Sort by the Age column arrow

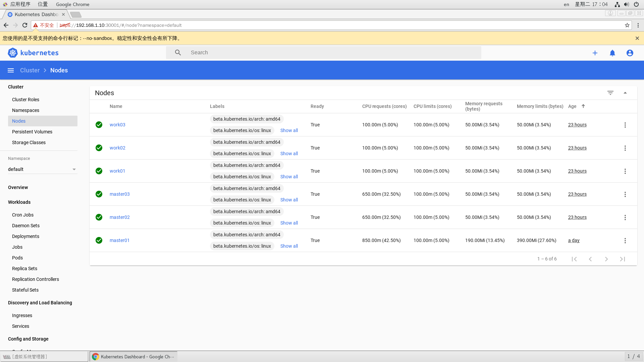pos(583,106)
